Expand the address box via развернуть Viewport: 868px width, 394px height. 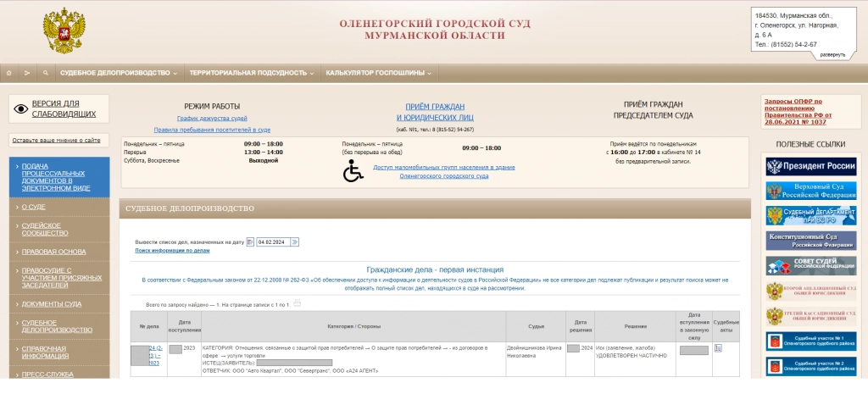[x=832, y=55]
